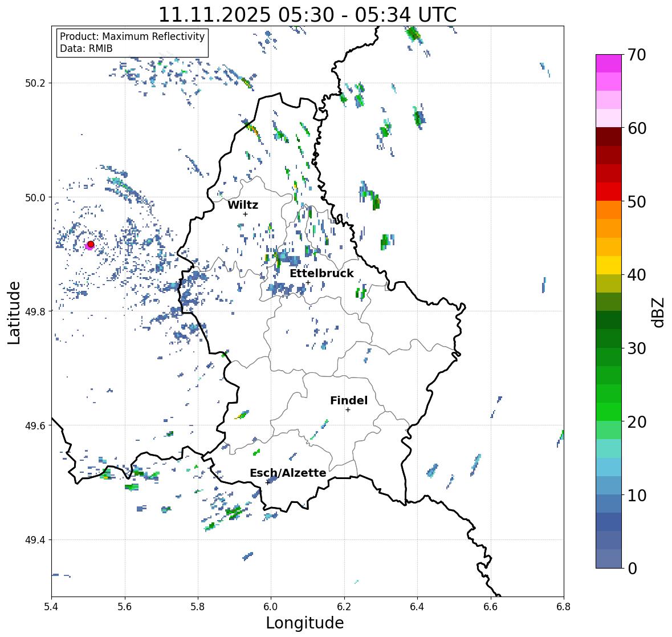Click the dark red colorbar segment below 60

click(609, 137)
